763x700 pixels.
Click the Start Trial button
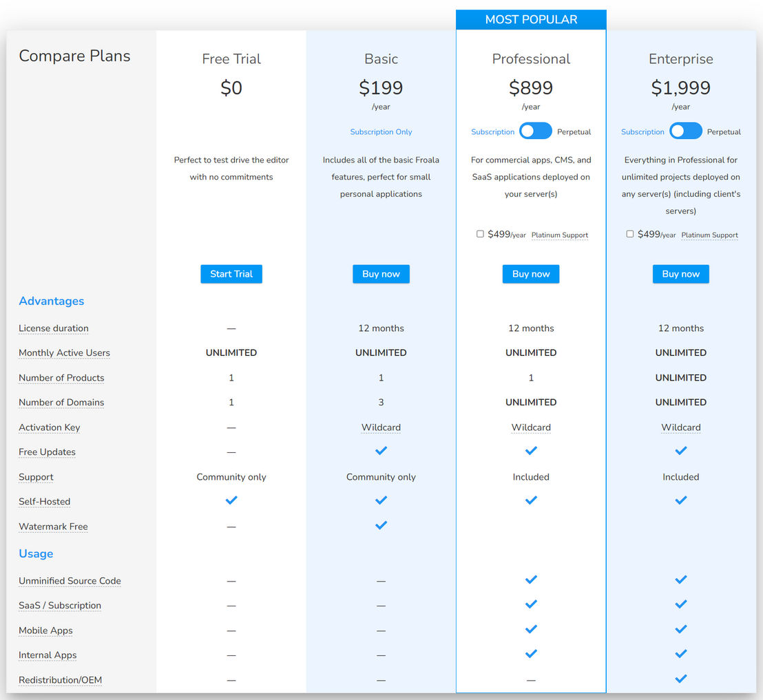point(231,274)
